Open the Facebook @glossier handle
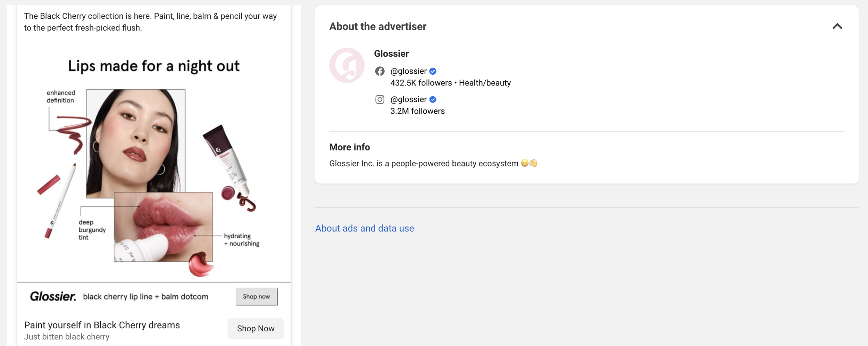This screenshot has width=868, height=346. click(x=408, y=71)
